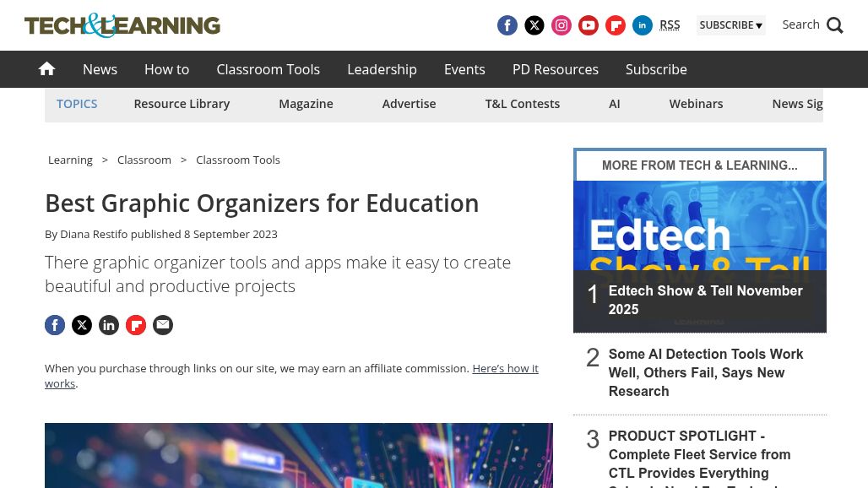Open the Instagram icon in header
Image resolution: width=868 pixels, height=488 pixels.
(561, 25)
